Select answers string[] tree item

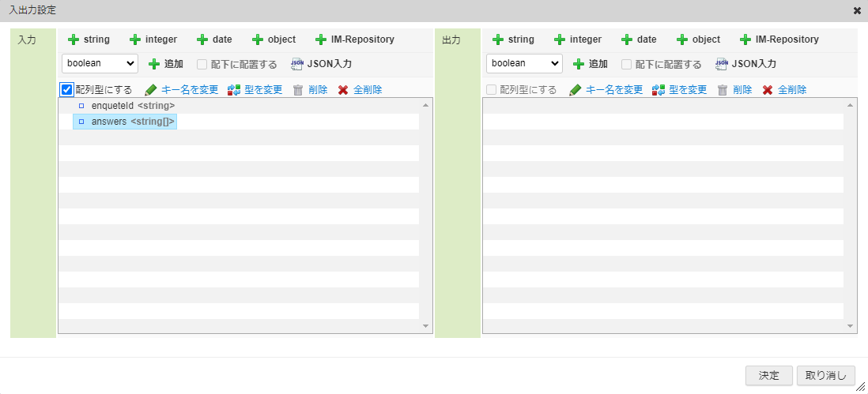point(132,122)
